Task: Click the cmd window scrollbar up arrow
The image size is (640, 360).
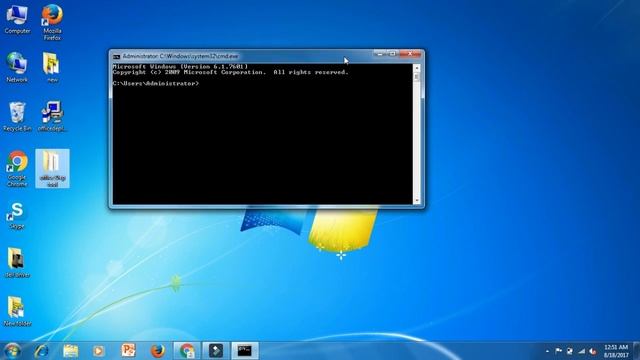Action: (x=417, y=68)
